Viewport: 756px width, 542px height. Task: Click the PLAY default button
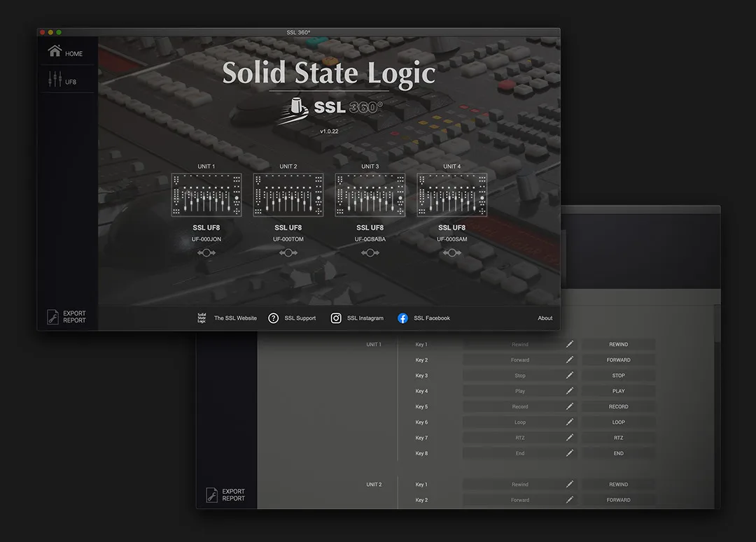[618, 391]
